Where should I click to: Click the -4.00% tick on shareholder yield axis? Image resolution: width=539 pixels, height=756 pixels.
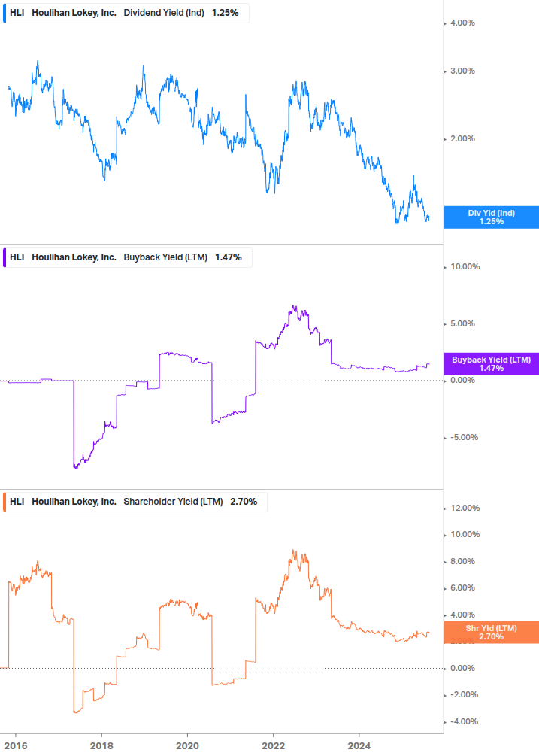[464, 721]
